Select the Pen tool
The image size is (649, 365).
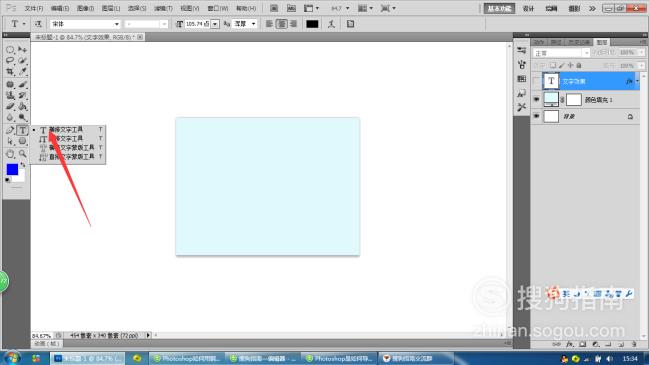(10, 130)
